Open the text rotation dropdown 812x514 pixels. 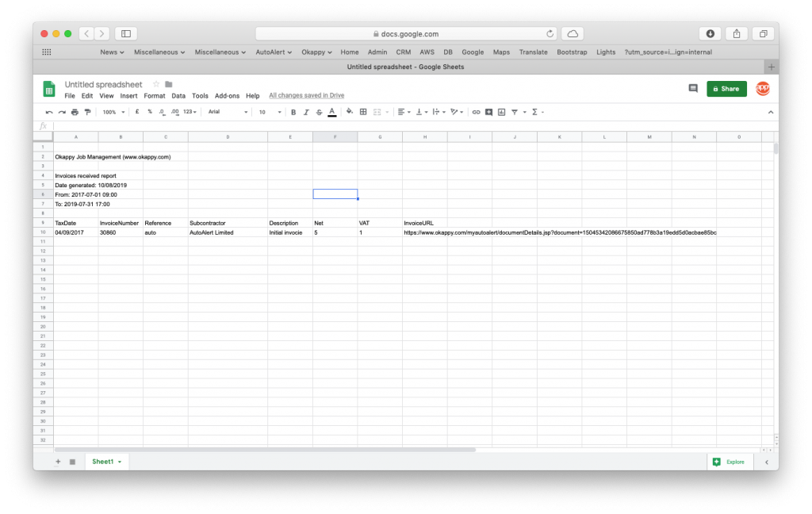pos(457,112)
